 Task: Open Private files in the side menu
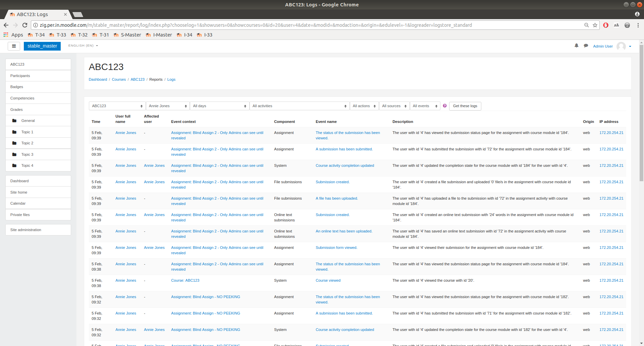point(38,215)
